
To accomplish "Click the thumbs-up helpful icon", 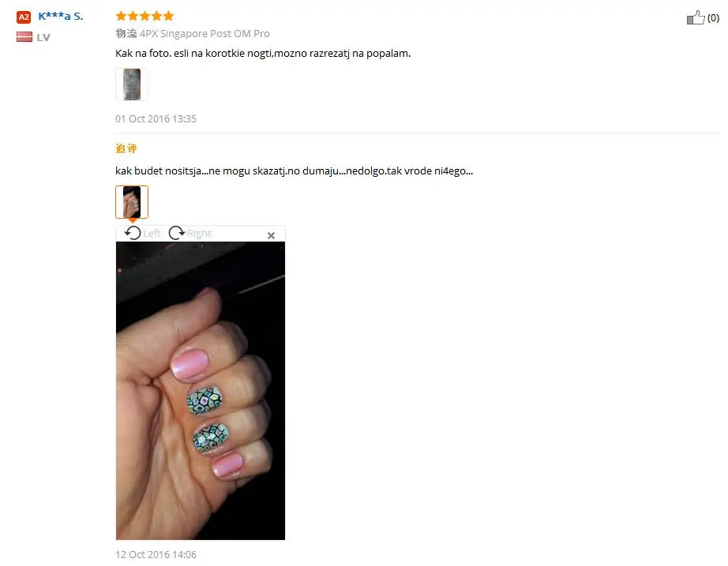I will [696, 17].
